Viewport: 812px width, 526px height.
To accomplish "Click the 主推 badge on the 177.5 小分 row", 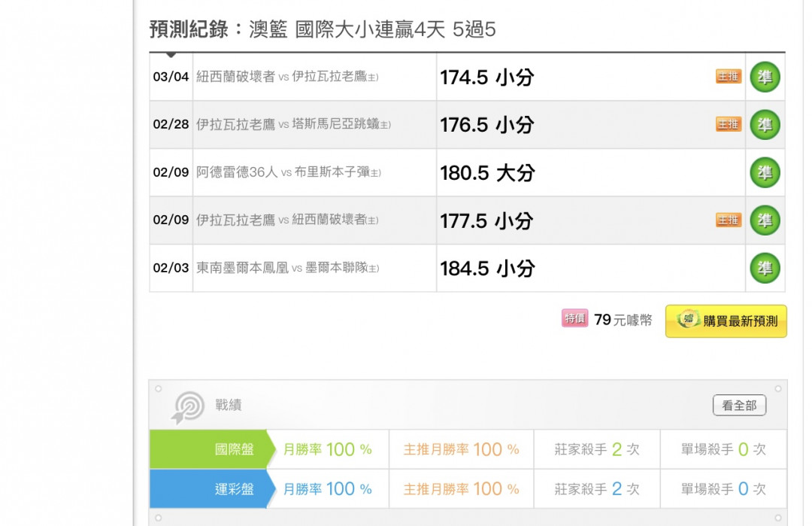I will (x=729, y=220).
